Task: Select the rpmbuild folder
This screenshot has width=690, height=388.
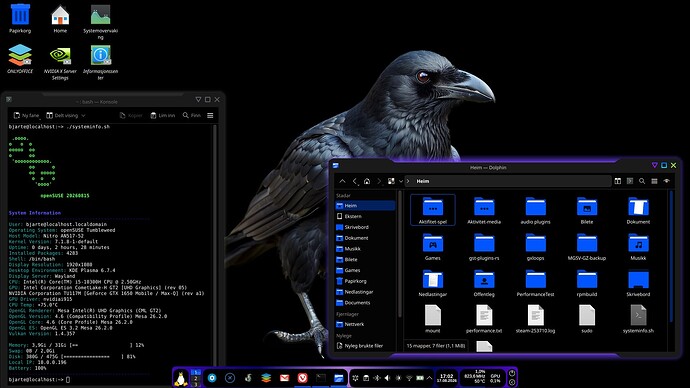Action: (587, 283)
